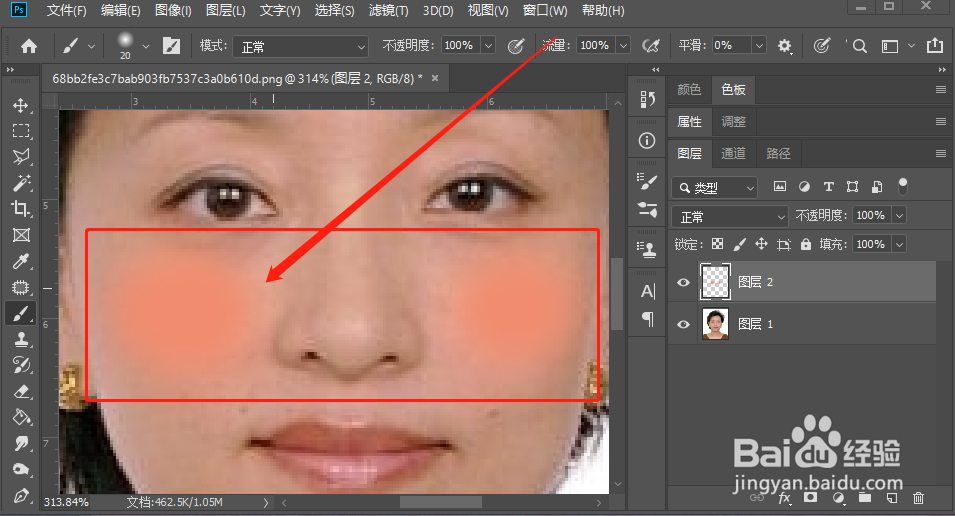The image size is (955, 516).
Task: Click the 313.84% zoom field
Action: (x=66, y=502)
